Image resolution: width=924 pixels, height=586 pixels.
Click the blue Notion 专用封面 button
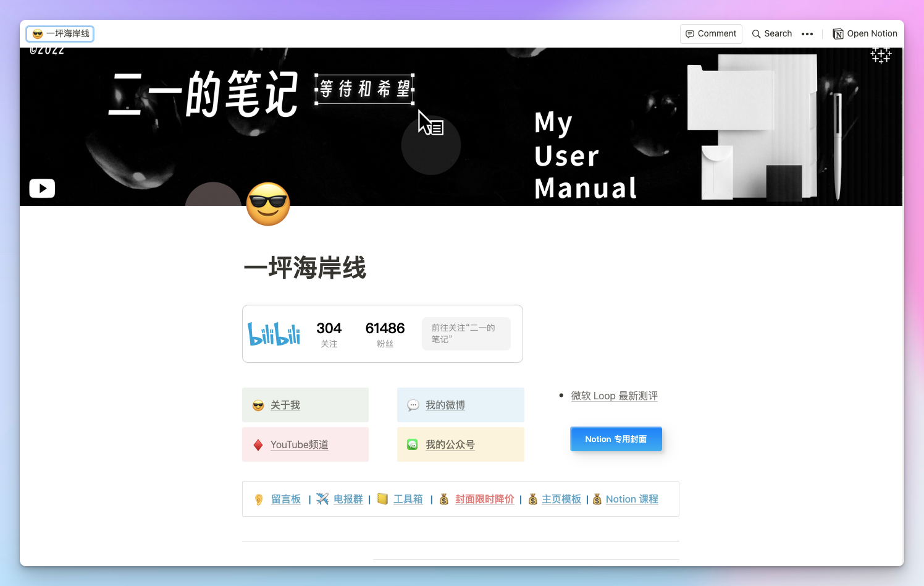(x=616, y=439)
